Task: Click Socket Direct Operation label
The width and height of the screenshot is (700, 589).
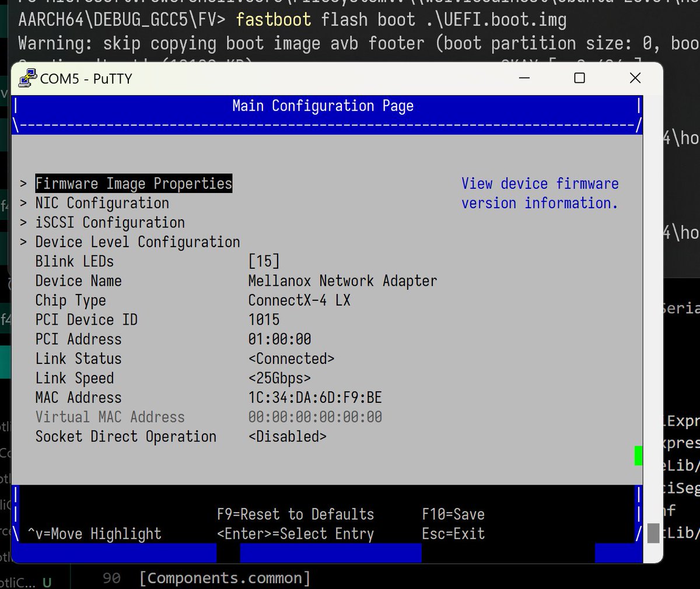Action: tap(126, 437)
